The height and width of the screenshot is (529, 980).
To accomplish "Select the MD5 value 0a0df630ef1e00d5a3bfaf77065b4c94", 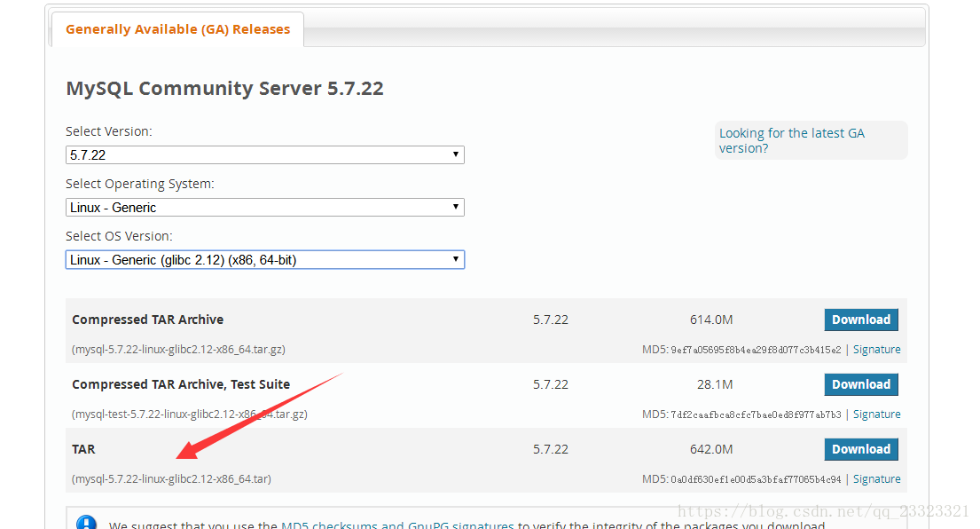I will tap(756, 479).
